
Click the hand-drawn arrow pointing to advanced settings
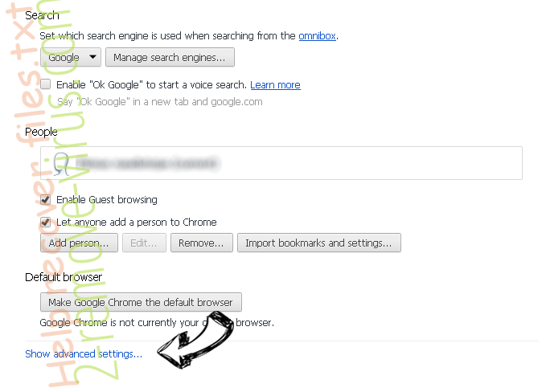point(195,339)
